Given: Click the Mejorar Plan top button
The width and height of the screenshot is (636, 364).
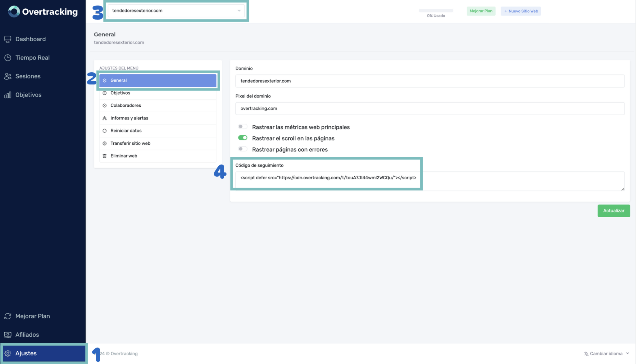Looking at the screenshot, I should coord(481,11).
